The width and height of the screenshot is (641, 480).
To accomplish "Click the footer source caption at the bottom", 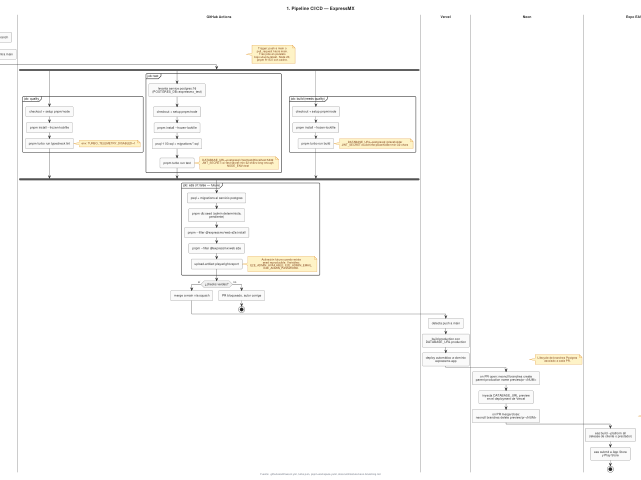I will (x=320, y=474).
